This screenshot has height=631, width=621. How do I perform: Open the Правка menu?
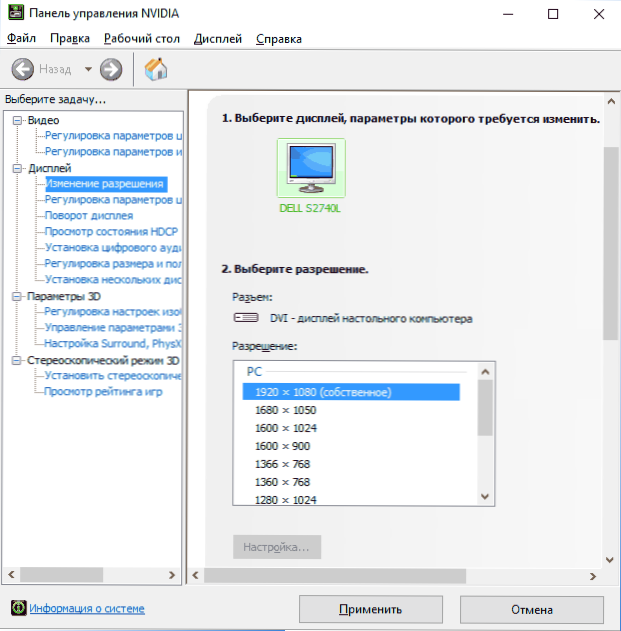pyautogui.click(x=70, y=39)
